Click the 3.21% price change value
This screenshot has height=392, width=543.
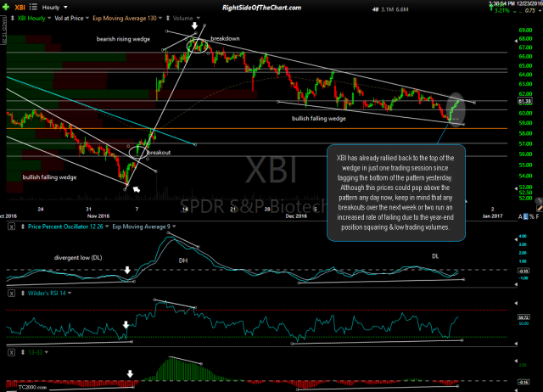tap(502, 11)
